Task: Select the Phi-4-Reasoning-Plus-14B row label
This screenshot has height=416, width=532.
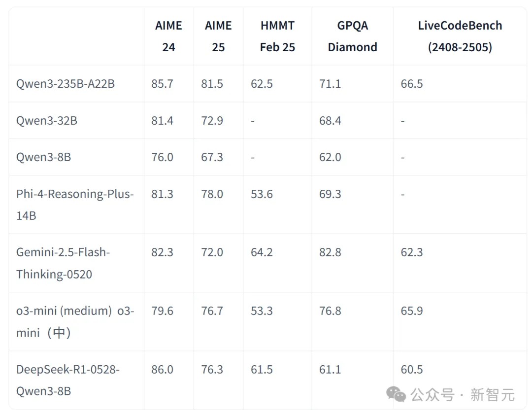Action: click(75, 205)
